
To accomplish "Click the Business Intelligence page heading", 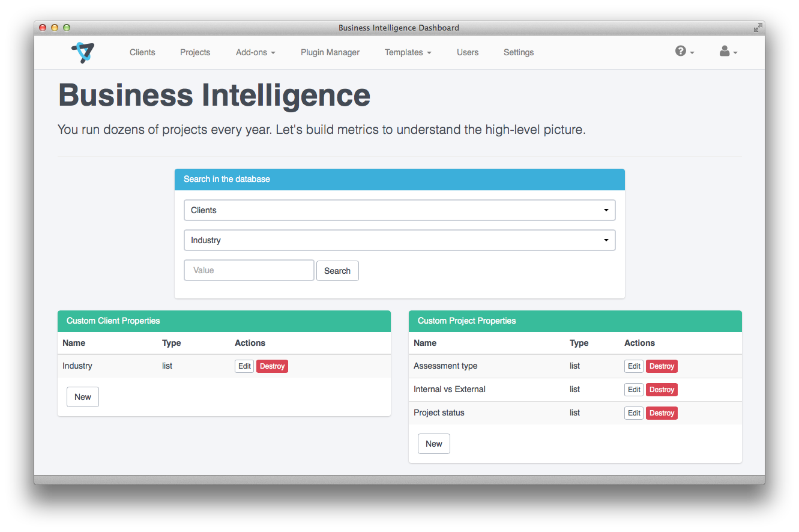I will click(214, 95).
